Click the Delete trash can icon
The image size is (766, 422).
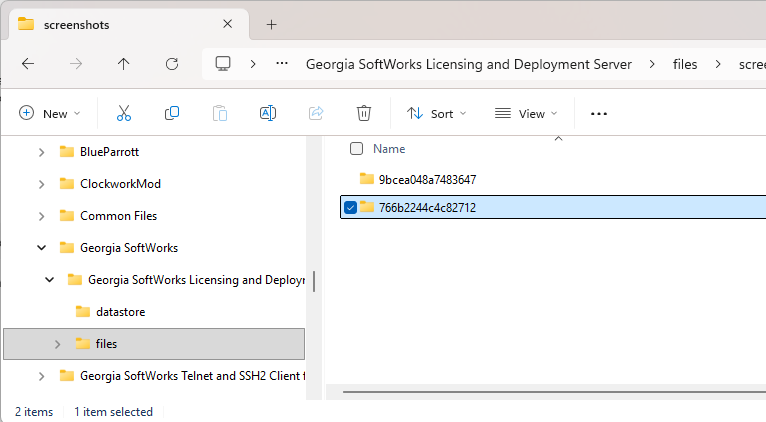pyautogui.click(x=364, y=113)
